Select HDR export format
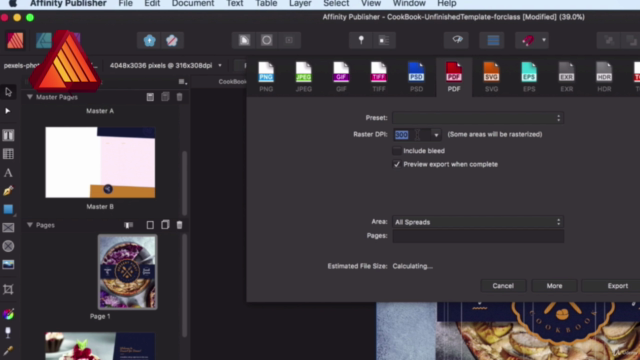Viewport: 640px width, 360px height. 604,76
